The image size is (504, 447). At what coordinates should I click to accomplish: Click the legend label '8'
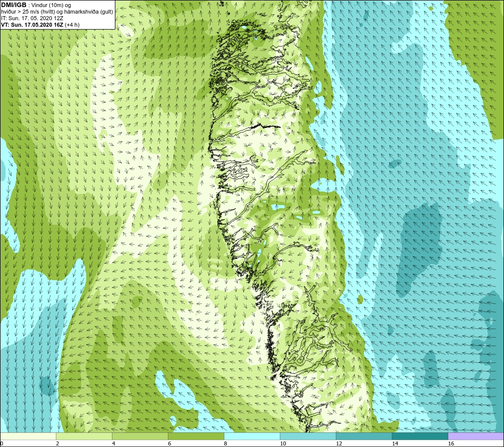click(x=225, y=443)
